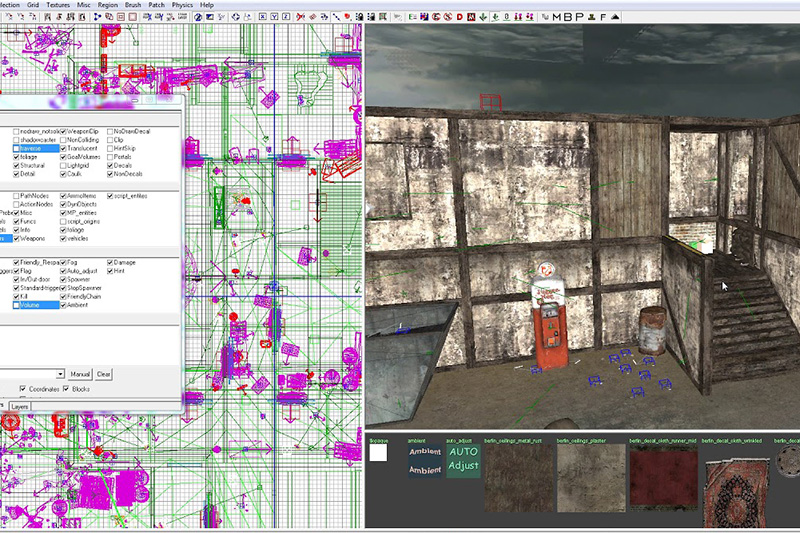This screenshot has height=533, width=800.
Task: Enable the PathNodes entity filter
Action: pos(16,196)
